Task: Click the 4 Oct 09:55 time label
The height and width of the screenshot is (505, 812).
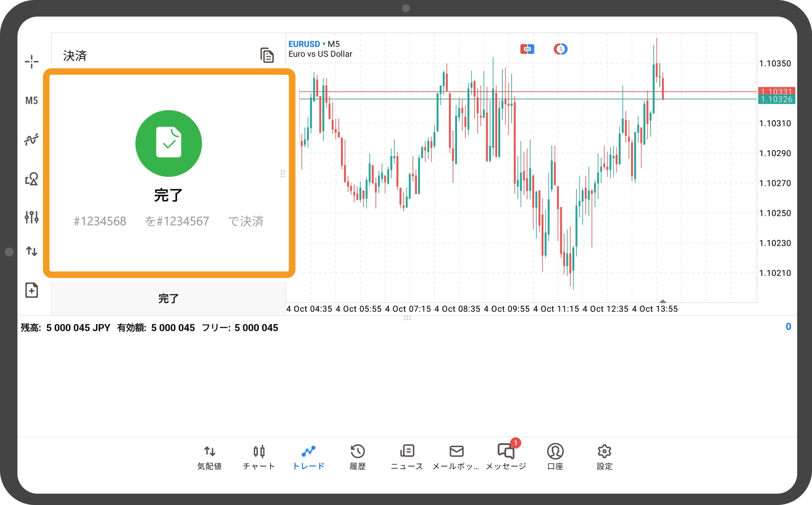Action: (x=506, y=309)
